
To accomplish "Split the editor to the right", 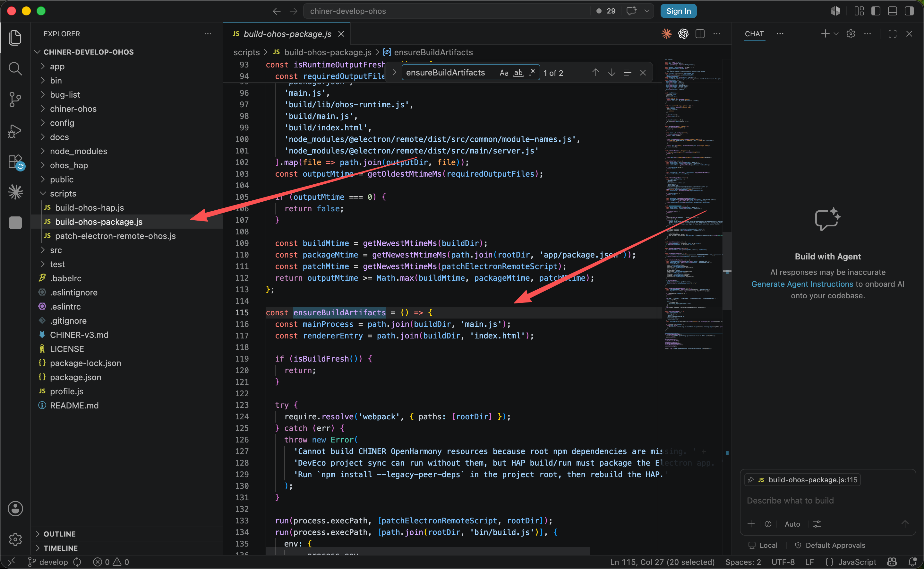I will (700, 34).
